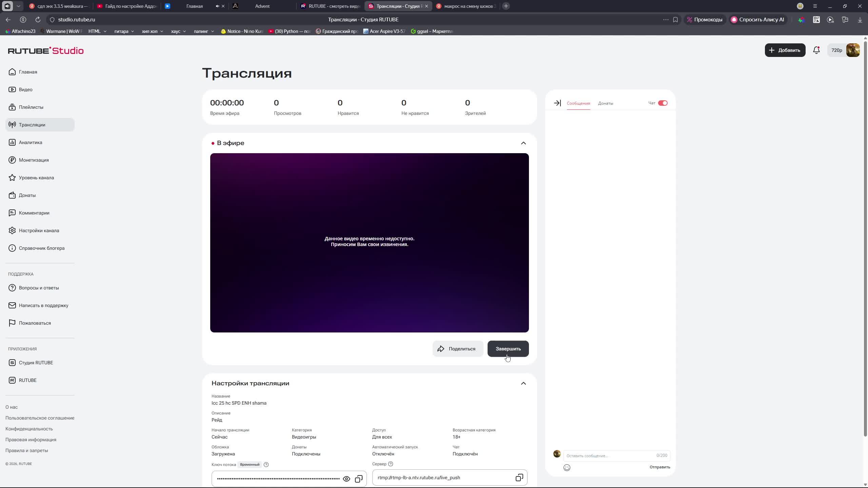This screenshot has height=488, width=868.
Task: Bookmark page using address bar icon
Action: click(675, 20)
